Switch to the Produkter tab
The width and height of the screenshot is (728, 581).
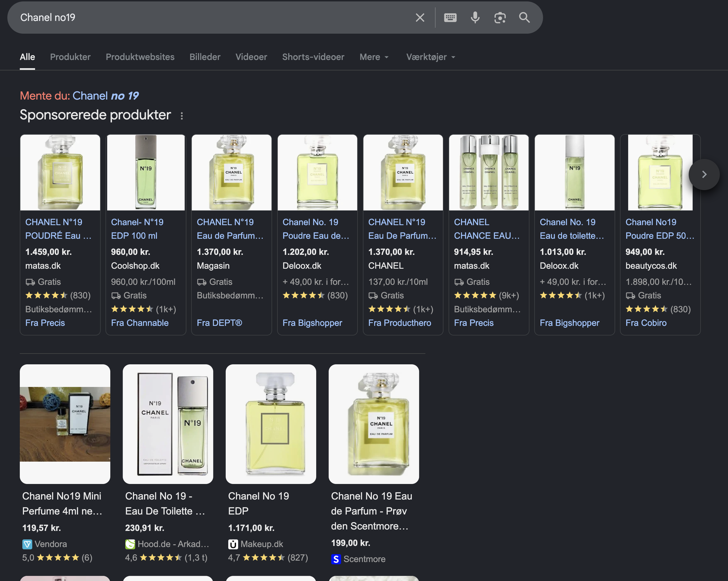pyautogui.click(x=70, y=57)
